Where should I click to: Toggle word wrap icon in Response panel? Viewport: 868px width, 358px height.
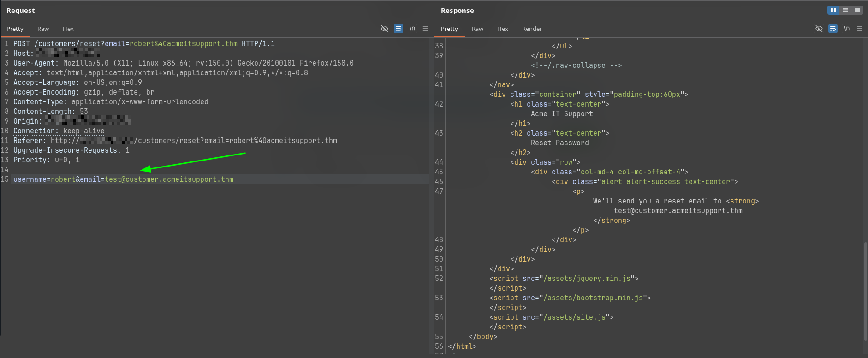pos(833,29)
